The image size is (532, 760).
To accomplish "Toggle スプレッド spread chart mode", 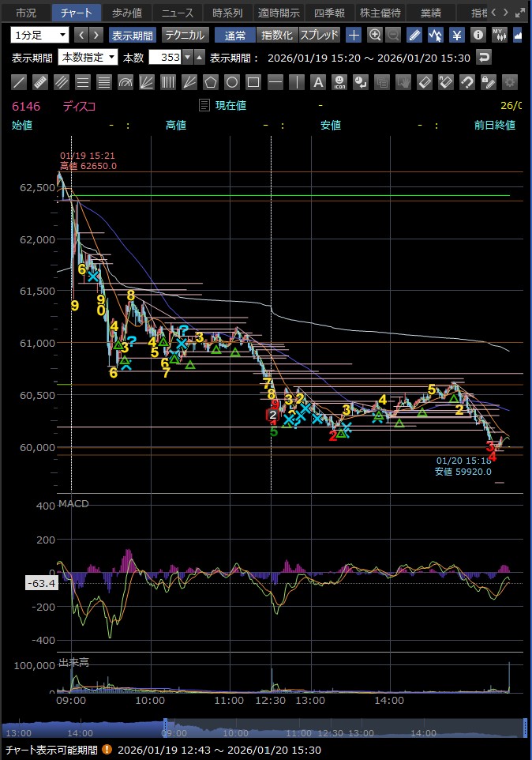I will click(x=319, y=35).
